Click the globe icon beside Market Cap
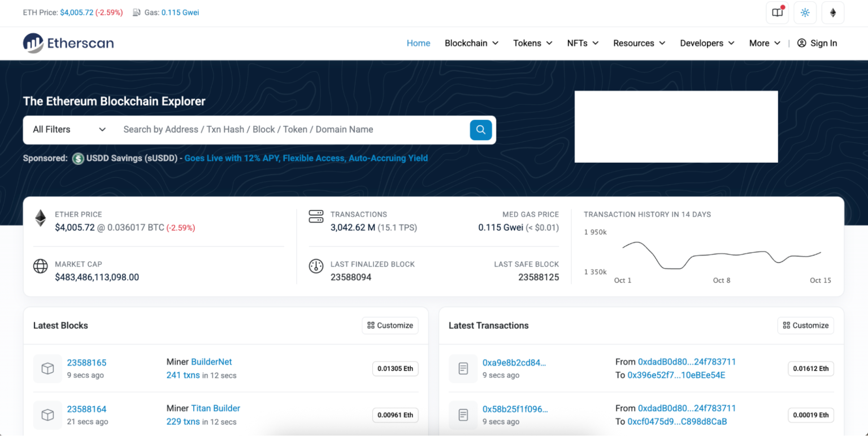Viewport: 868px width, 436px height. 40,266
